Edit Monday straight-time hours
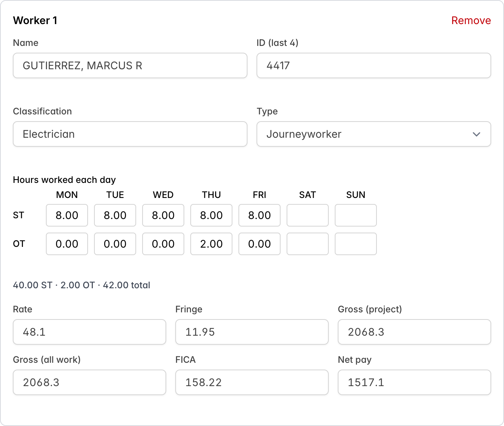504x426 pixels. pyautogui.click(x=67, y=215)
